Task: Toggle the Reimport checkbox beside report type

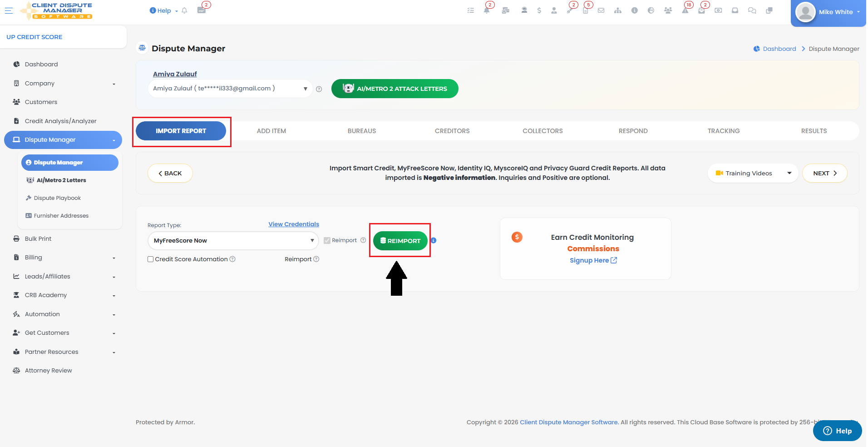Action: (x=327, y=240)
